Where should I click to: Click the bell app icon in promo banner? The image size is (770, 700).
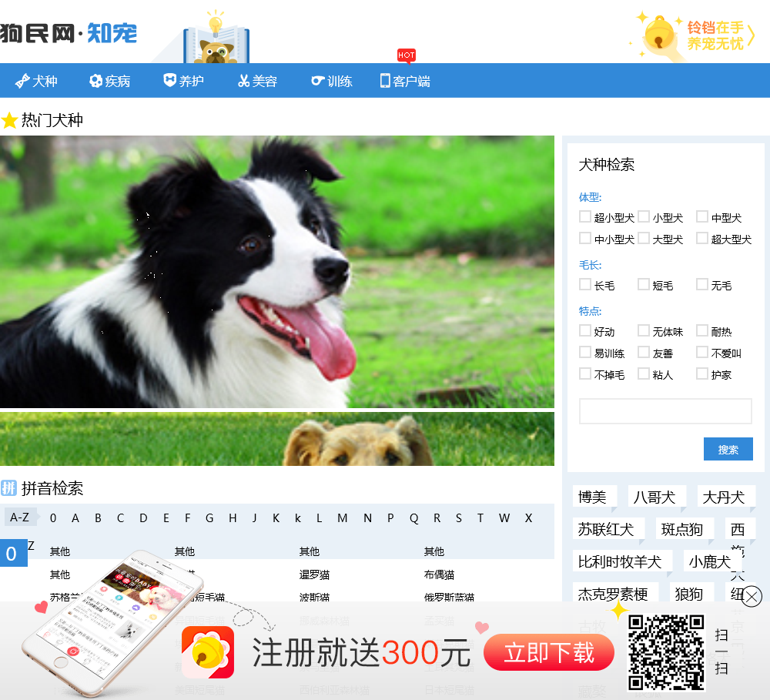[x=208, y=651]
